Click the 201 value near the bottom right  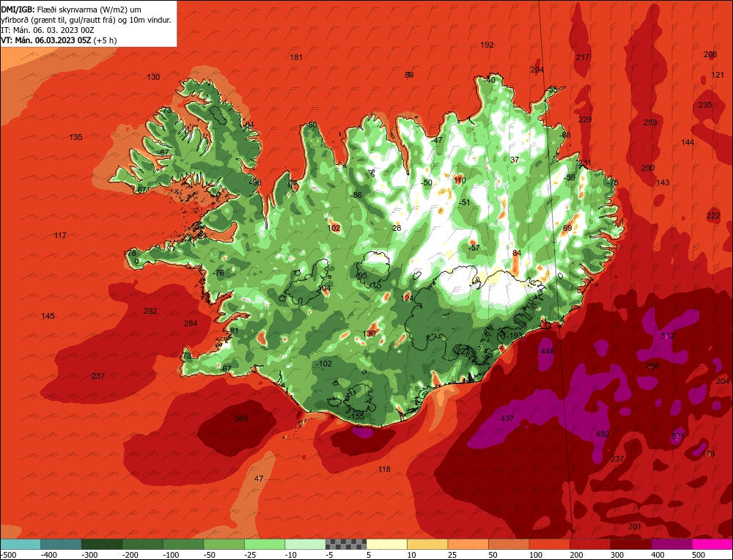[x=635, y=526]
